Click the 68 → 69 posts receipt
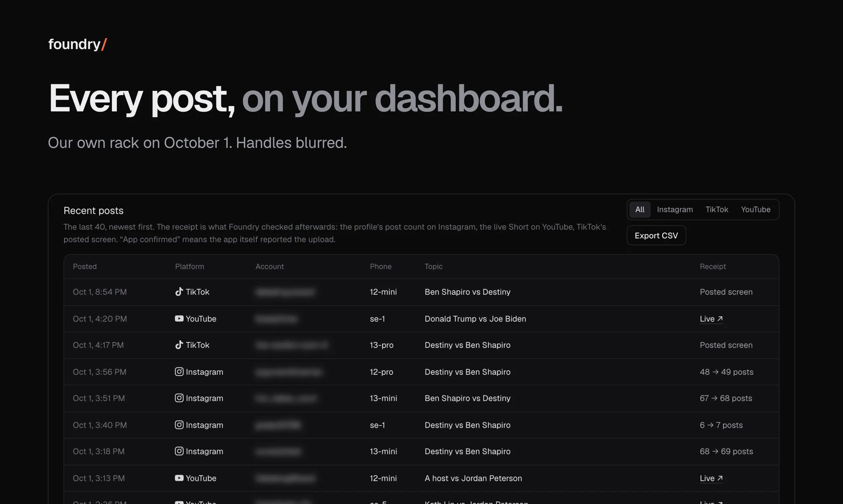This screenshot has height=504, width=843. (x=727, y=451)
